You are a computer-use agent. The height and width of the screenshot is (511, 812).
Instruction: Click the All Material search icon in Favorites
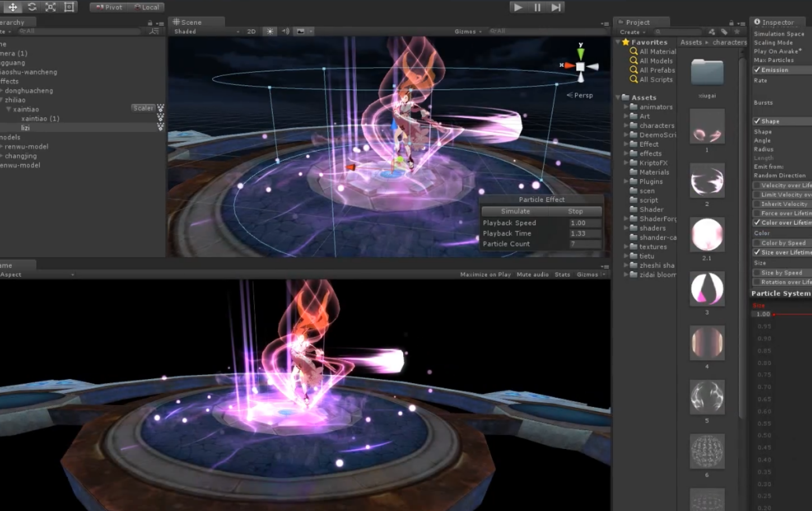(x=634, y=51)
